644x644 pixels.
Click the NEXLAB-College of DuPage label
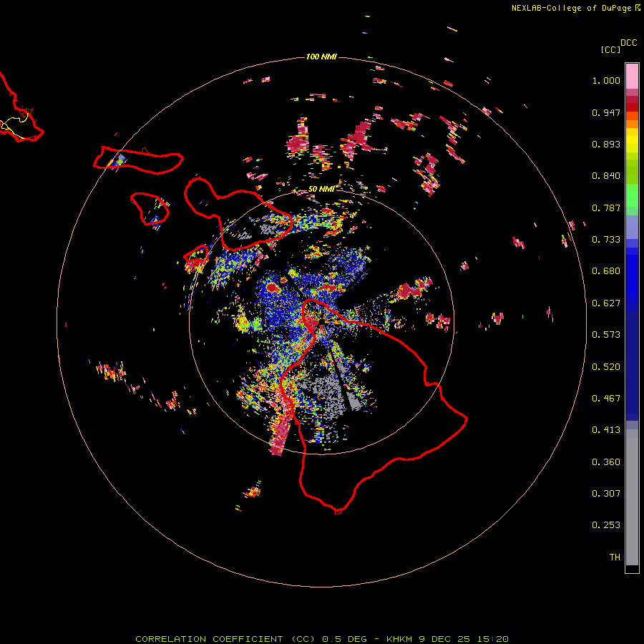tap(571, 8)
